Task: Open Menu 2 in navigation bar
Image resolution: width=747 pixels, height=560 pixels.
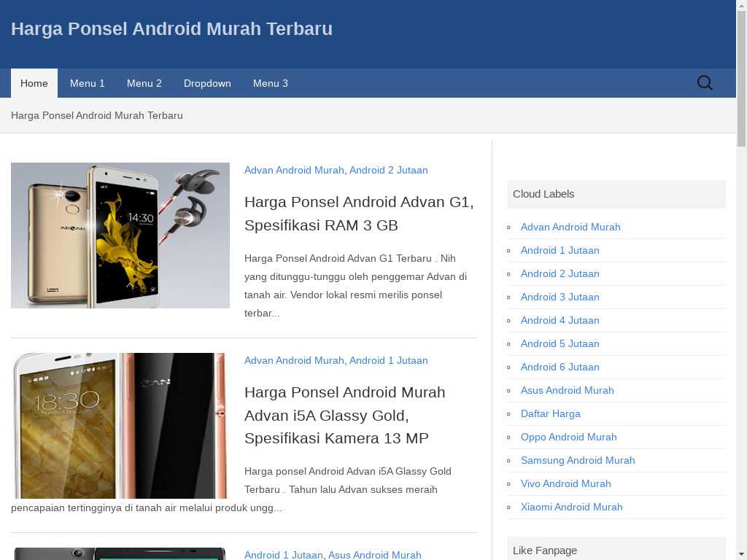Action: (144, 83)
